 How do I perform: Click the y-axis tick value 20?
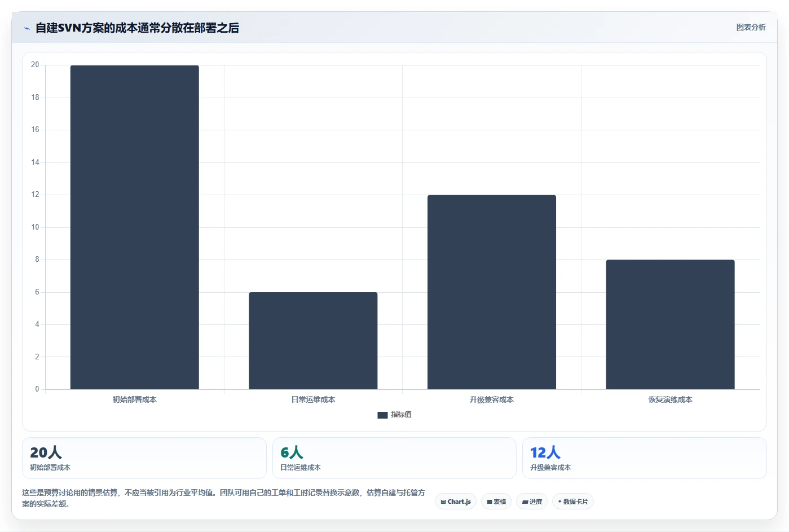coord(35,65)
